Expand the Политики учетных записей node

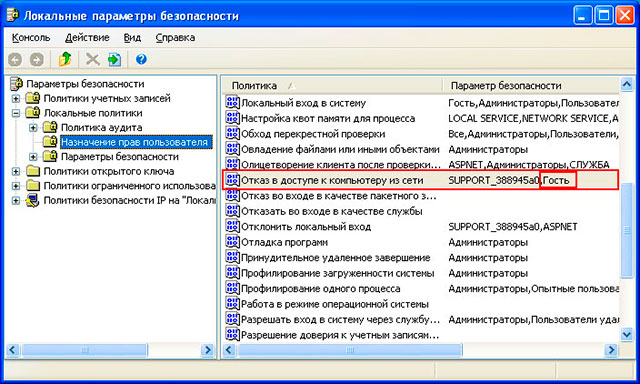(16, 98)
